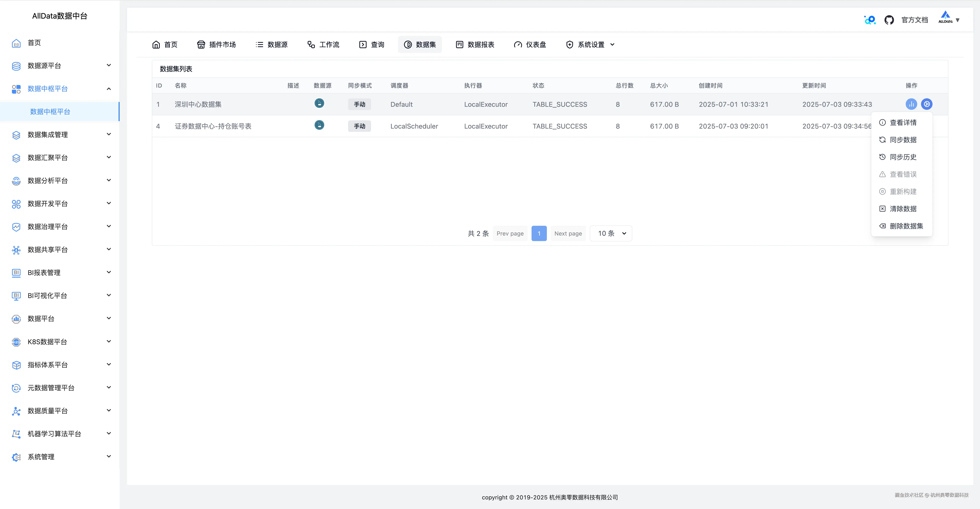
Task: Open the GitHub repository icon
Action: [x=889, y=20]
